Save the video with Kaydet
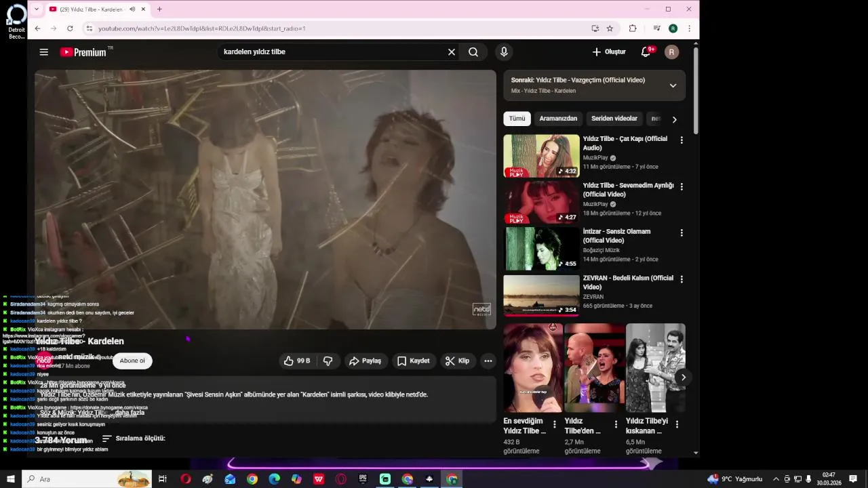This screenshot has height=488, width=868. (x=413, y=361)
